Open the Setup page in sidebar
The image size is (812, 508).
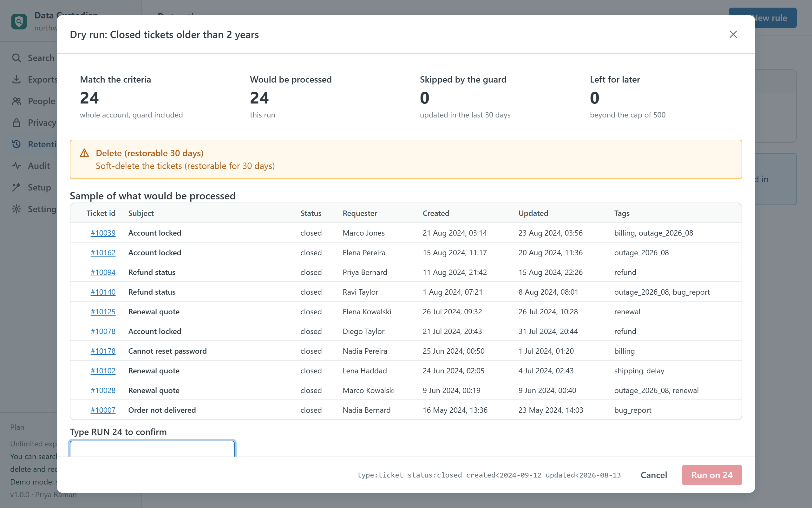(39, 187)
